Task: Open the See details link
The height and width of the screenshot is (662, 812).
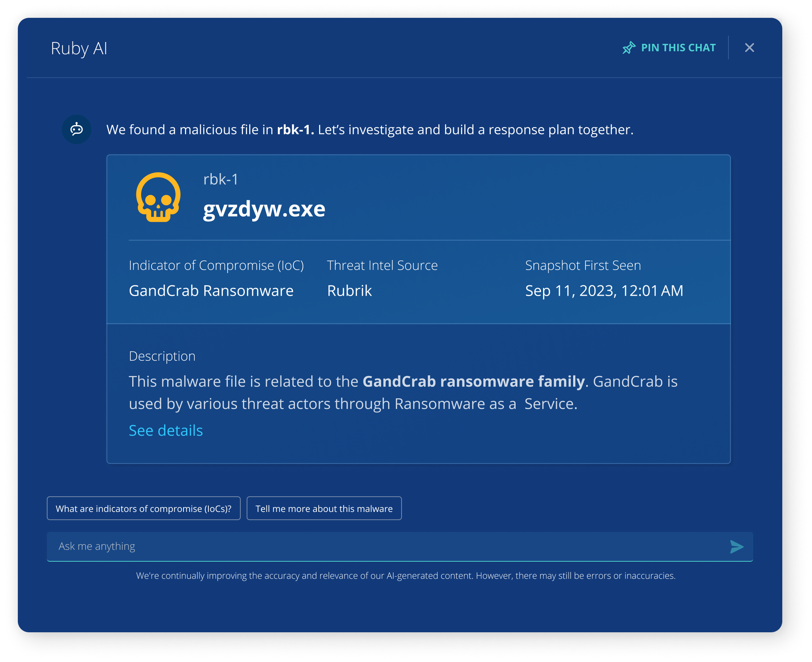Action: [x=166, y=431]
